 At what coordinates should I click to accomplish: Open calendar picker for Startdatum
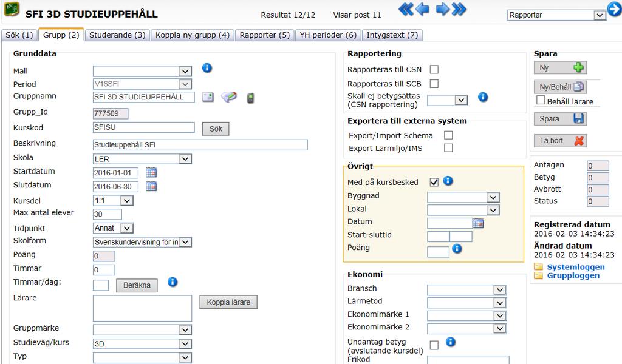[151, 173]
